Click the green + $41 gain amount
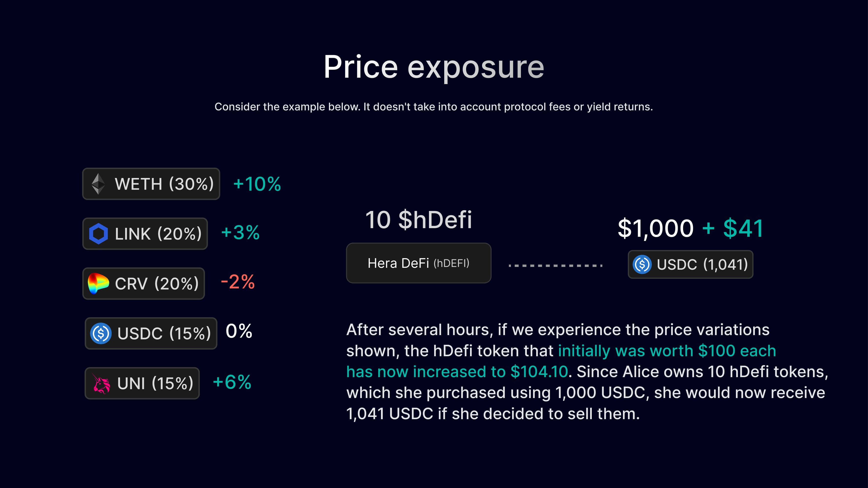868x488 pixels. coord(733,229)
